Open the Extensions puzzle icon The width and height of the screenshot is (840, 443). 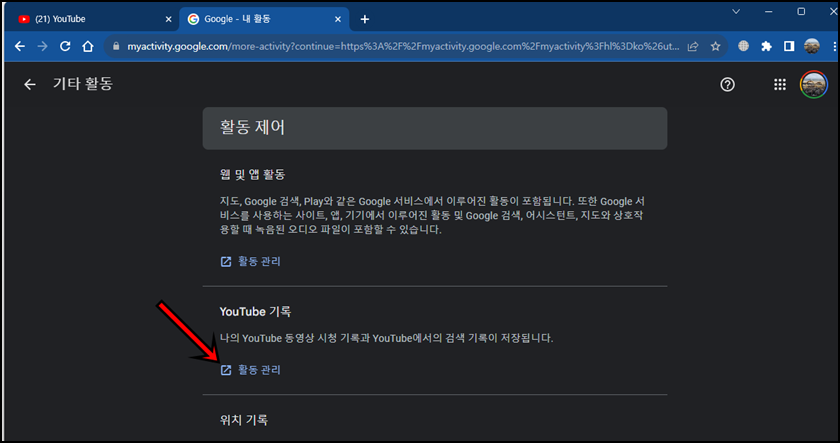[x=766, y=47]
